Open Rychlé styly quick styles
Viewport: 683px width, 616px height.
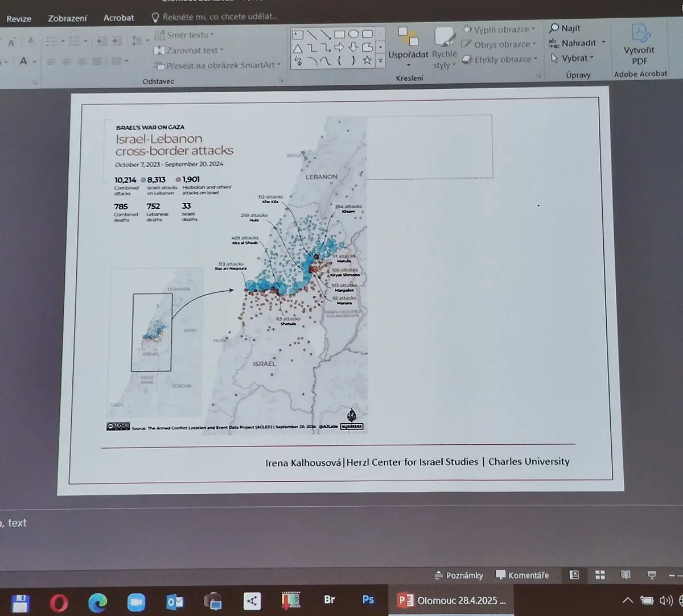[445, 48]
